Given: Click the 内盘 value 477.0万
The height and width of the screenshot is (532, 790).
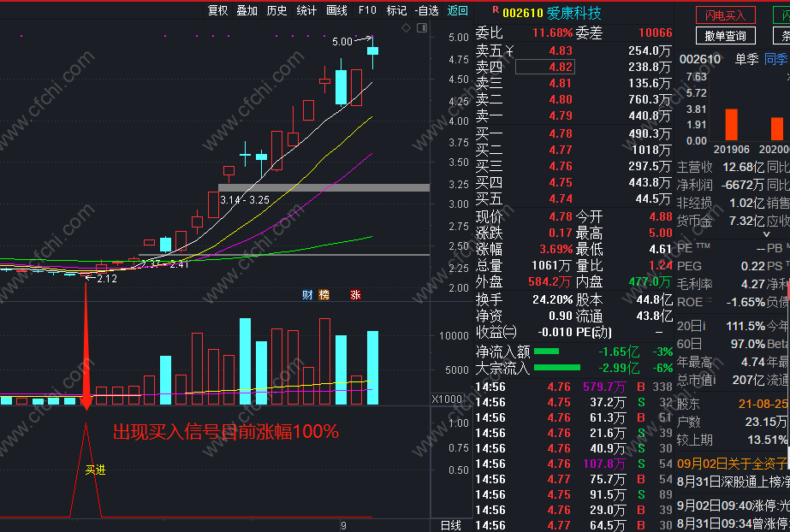Looking at the screenshot, I should (650, 282).
